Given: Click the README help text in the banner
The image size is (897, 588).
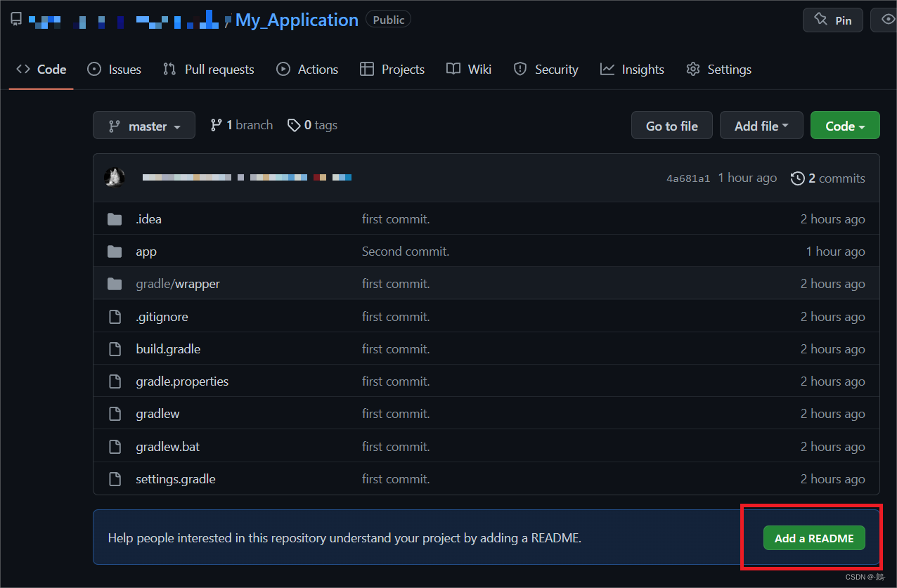Looking at the screenshot, I should click(x=344, y=538).
